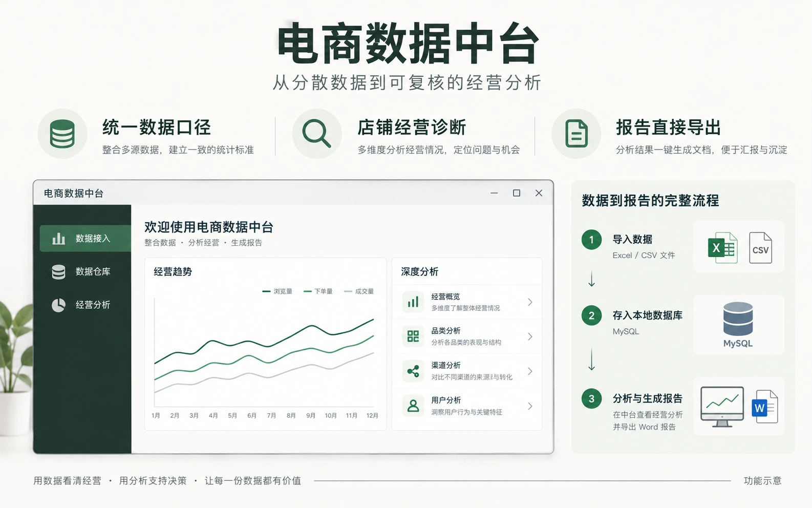Click the 分析与生成报告 step title
The width and height of the screenshot is (812, 508).
(648, 398)
